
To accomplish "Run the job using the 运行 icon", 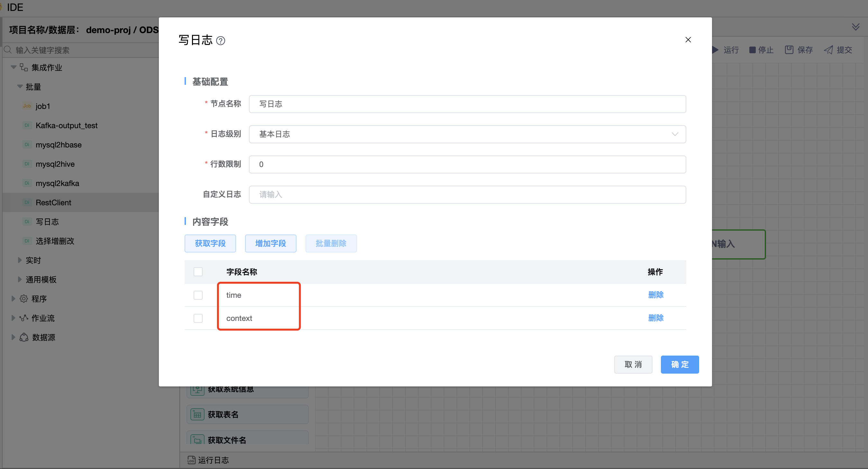I will 715,50.
